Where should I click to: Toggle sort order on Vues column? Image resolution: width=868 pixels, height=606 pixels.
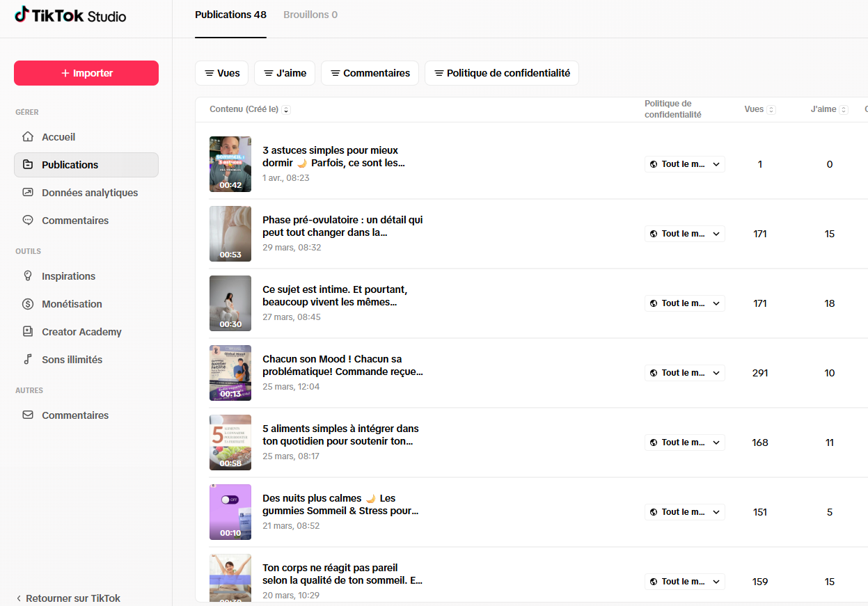[771, 110]
